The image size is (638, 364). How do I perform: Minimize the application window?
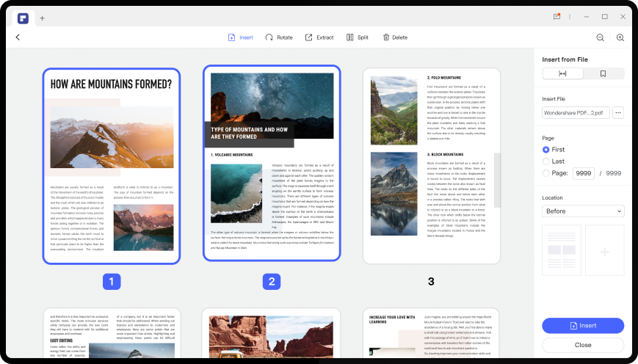coord(587,17)
